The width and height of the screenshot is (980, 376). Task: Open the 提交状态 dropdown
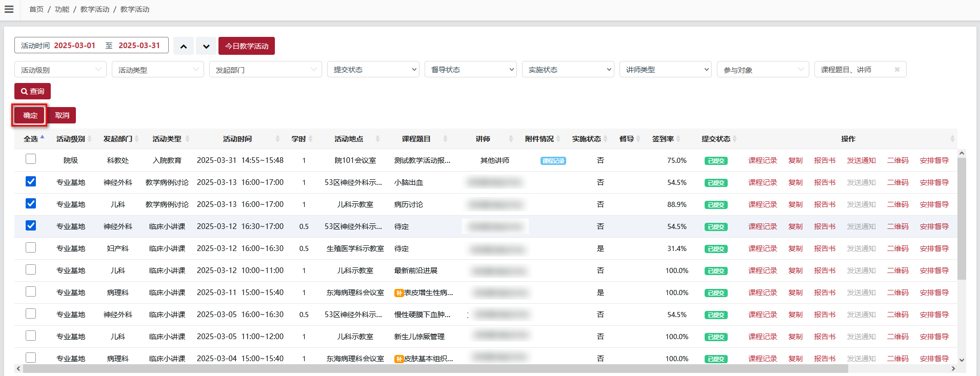point(373,70)
